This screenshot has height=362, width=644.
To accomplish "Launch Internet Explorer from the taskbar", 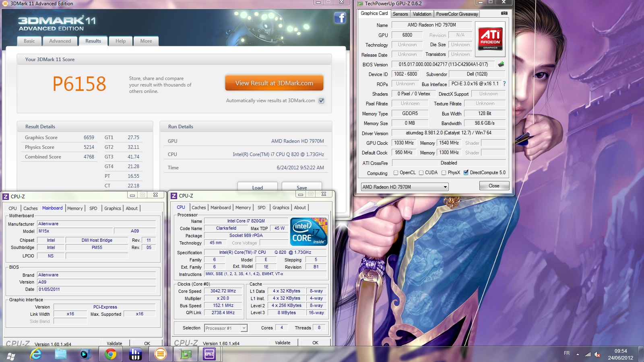I will click(x=36, y=354).
